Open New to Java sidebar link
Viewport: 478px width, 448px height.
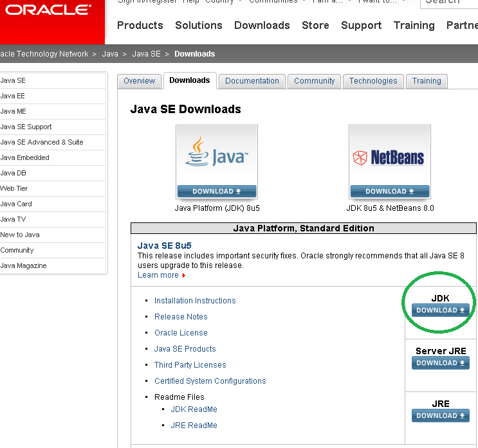pyautogui.click(x=53, y=235)
